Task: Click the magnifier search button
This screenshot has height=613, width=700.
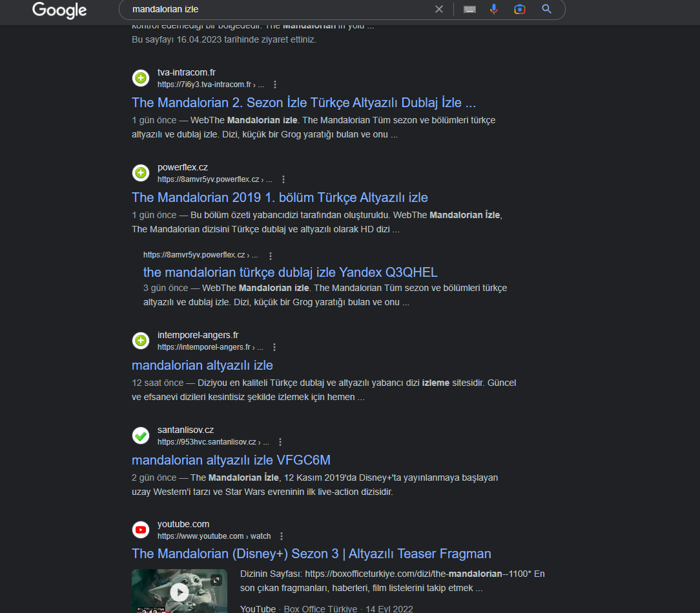Action: coord(546,9)
